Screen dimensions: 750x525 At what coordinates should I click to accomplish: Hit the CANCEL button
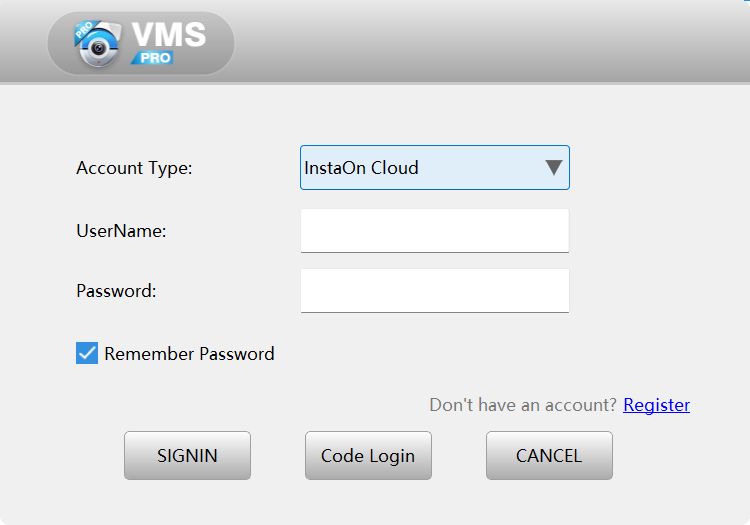pyautogui.click(x=549, y=456)
